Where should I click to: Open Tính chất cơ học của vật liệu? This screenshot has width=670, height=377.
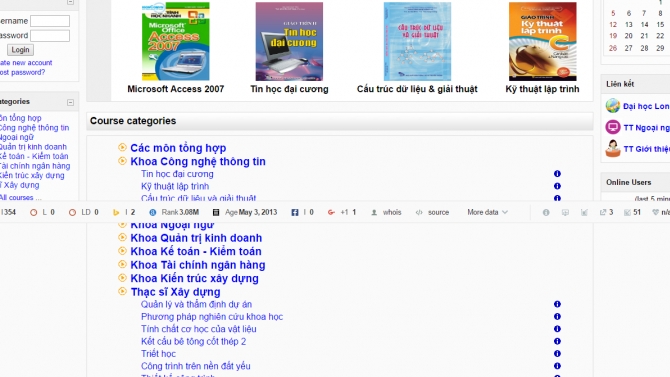tap(199, 329)
